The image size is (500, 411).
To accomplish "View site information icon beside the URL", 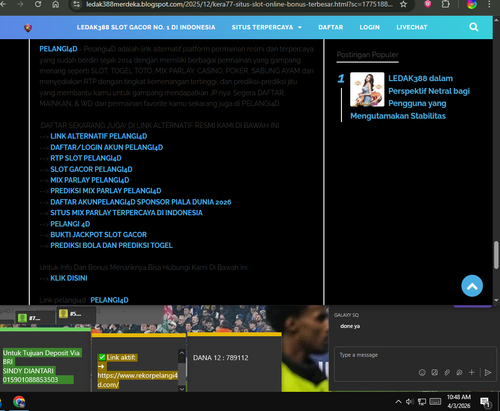I will coord(77,4).
